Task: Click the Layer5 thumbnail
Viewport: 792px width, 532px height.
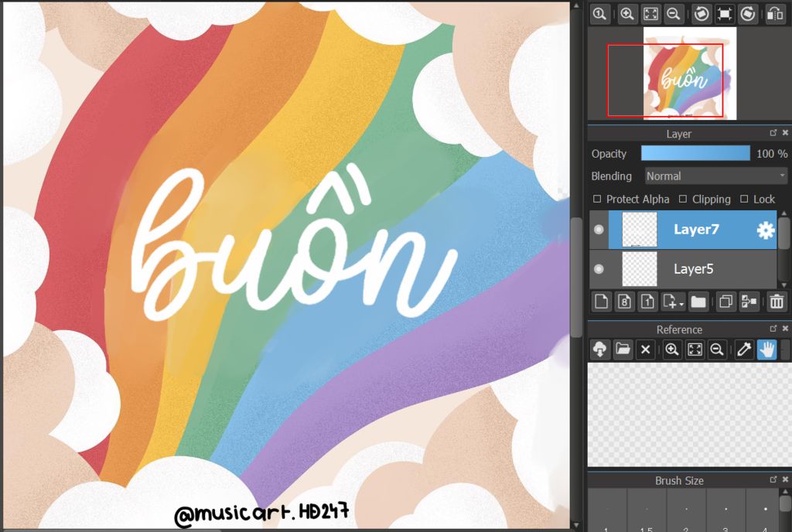Action: [640, 269]
